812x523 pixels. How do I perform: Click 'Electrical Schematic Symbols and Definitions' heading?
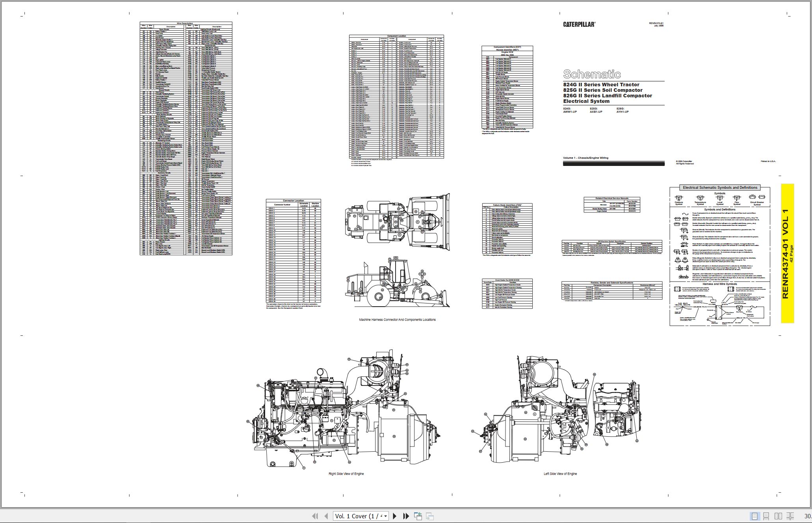(x=720, y=188)
